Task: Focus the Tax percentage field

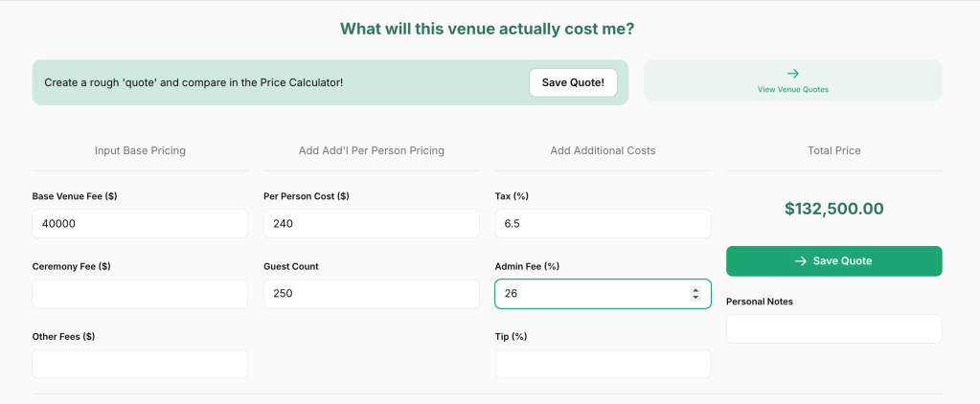Action: [x=603, y=223]
